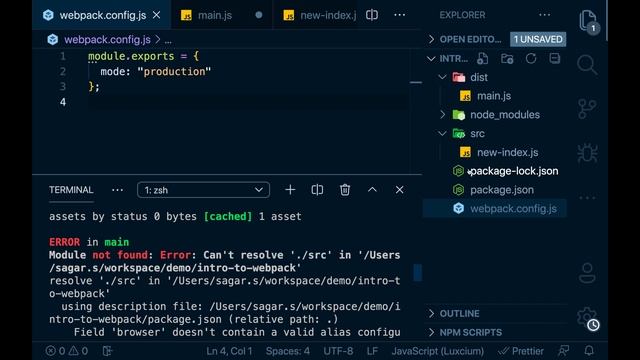Click LF end-of-line setting
Viewport: 640px width, 360px height.
point(372,351)
